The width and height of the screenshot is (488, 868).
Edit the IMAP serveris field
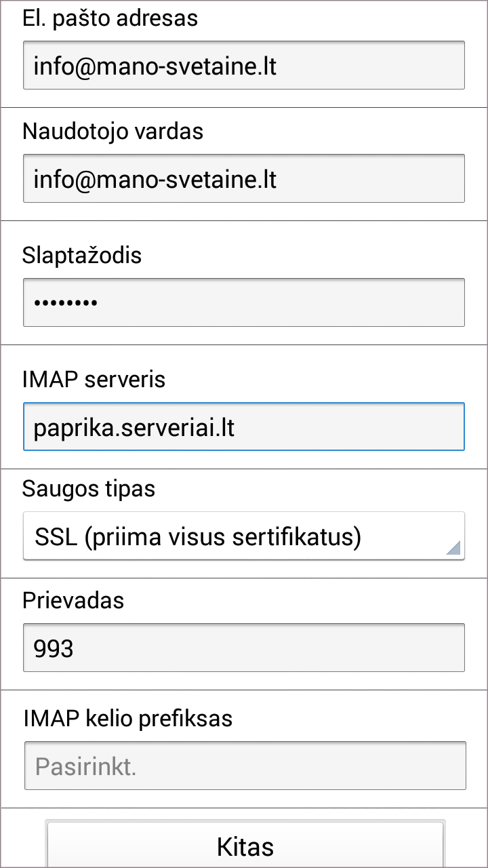pyautogui.click(x=244, y=427)
